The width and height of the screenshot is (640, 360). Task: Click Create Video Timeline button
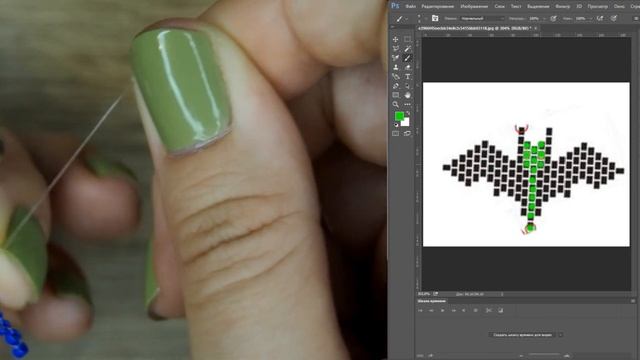pos(522,335)
